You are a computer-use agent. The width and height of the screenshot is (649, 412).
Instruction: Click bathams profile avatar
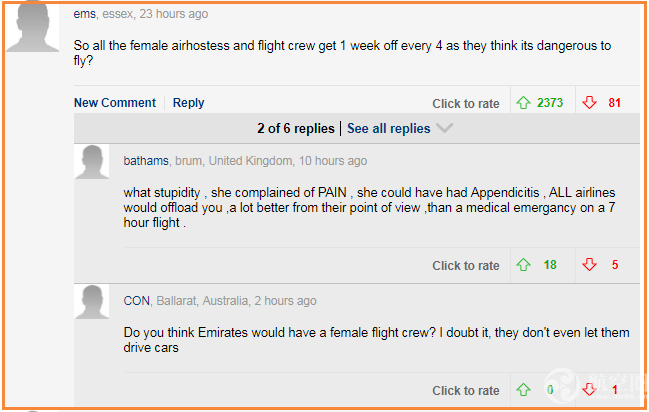(91, 162)
